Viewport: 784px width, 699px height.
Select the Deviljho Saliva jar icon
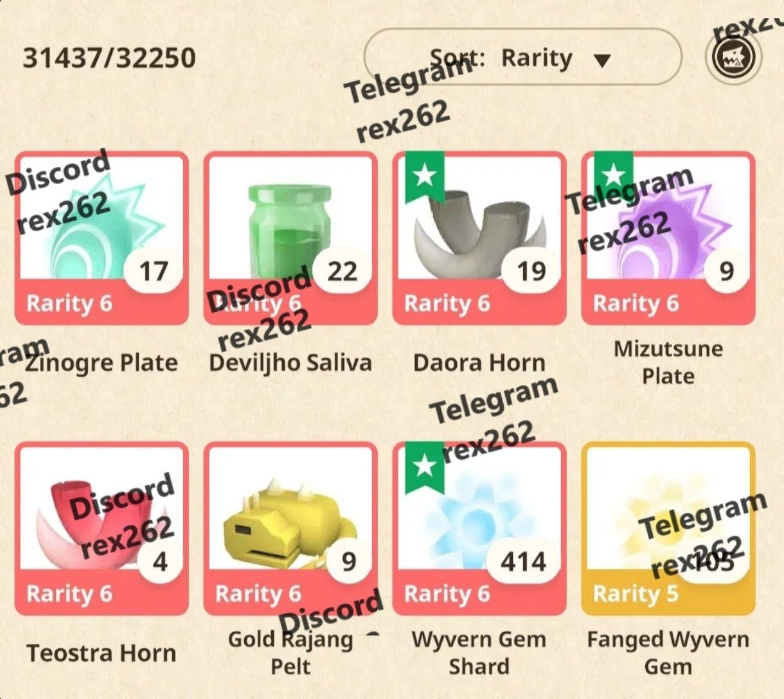(x=290, y=238)
